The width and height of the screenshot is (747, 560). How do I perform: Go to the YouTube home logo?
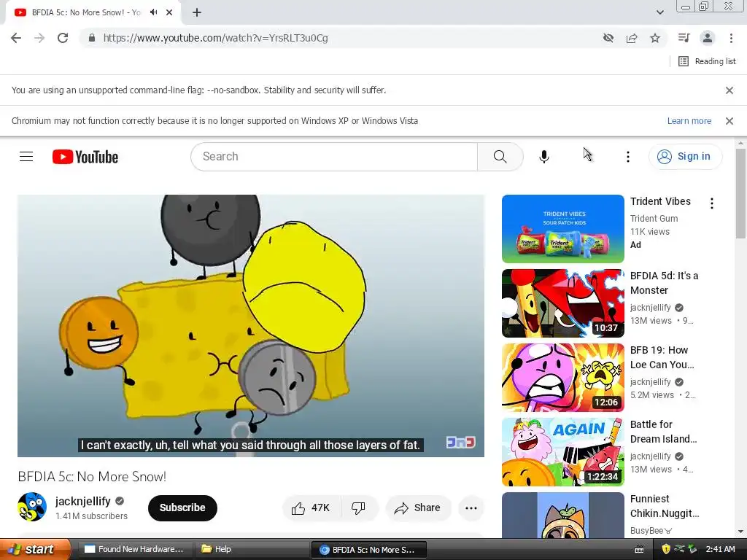85,157
